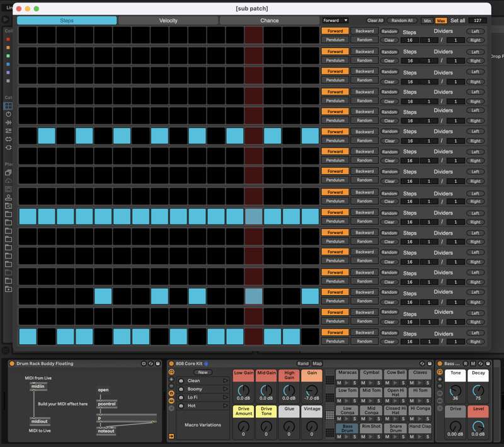
Task: Open the Audio Effects icon in browser sidebar
Action: (8, 122)
